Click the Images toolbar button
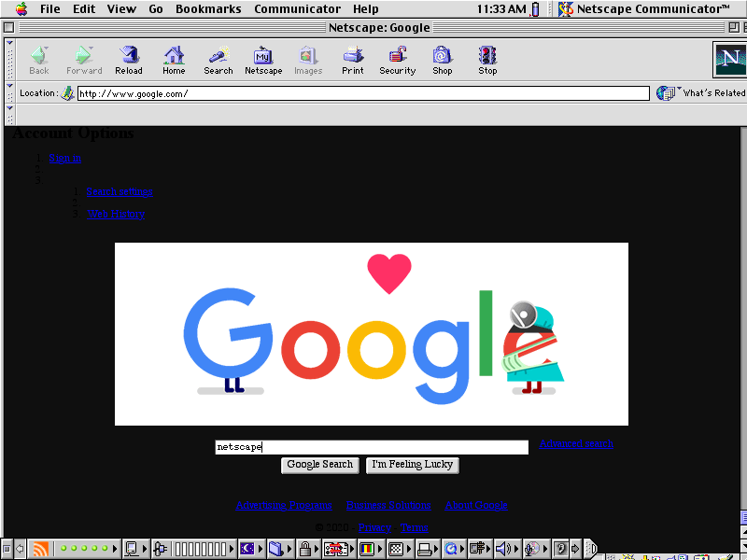 tap(308, 61)
